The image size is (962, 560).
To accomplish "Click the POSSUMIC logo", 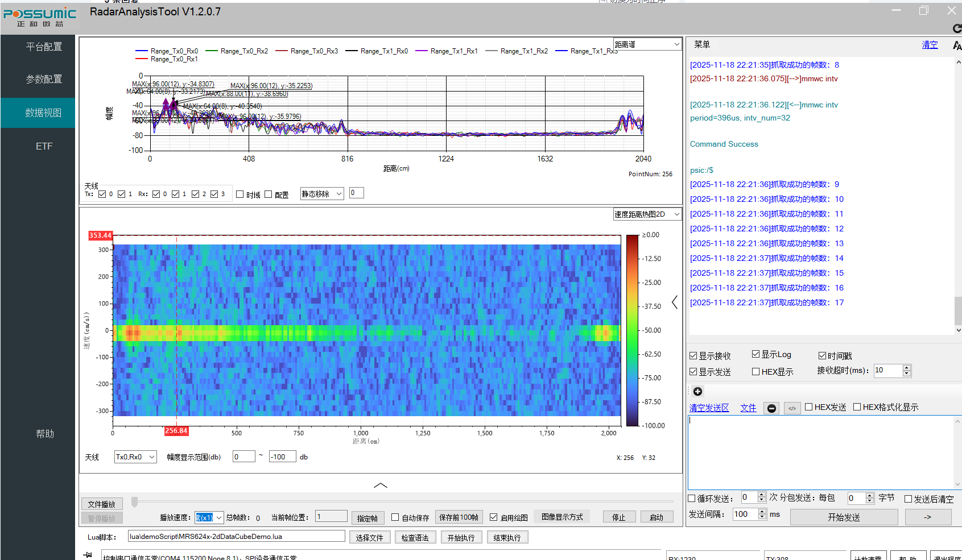I will (x=40, y=17).
